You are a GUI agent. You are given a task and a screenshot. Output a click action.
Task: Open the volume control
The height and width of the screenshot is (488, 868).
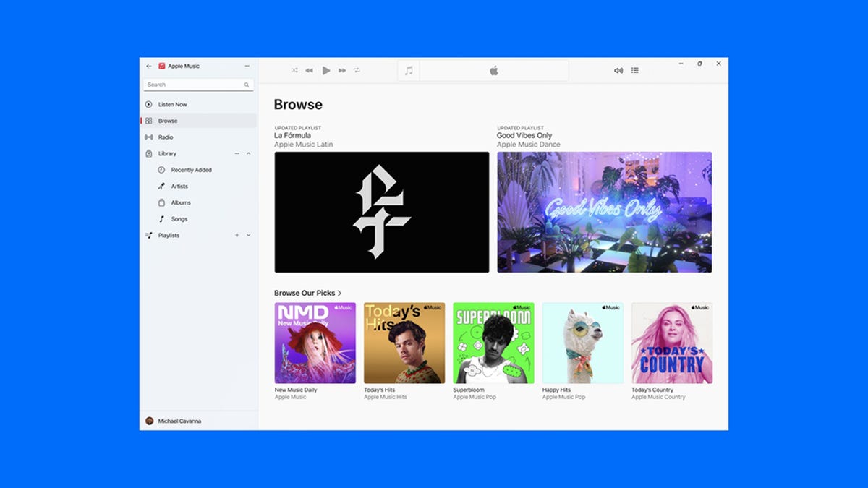tap(618, 70)
